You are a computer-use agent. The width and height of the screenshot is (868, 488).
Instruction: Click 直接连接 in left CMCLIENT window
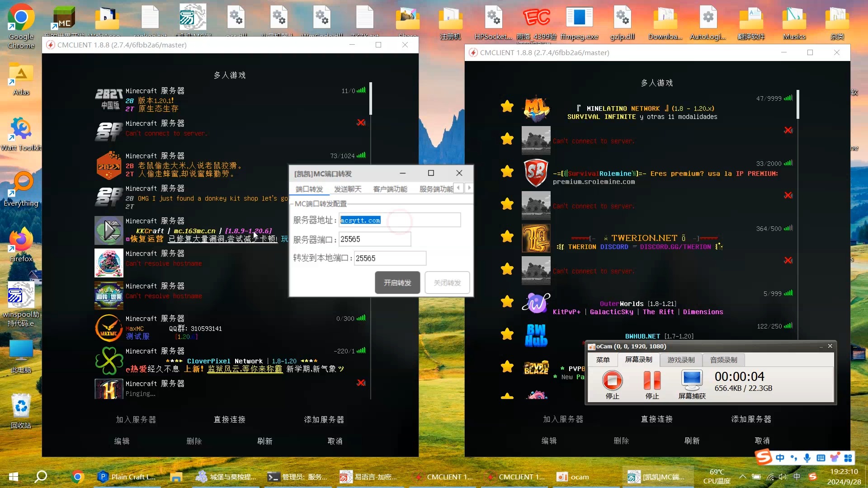pyautogui.click(x=230, y=419)
